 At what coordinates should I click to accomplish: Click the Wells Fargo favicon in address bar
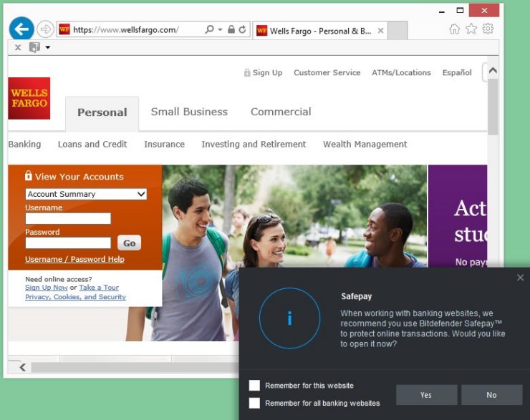(x=64, y=29)
